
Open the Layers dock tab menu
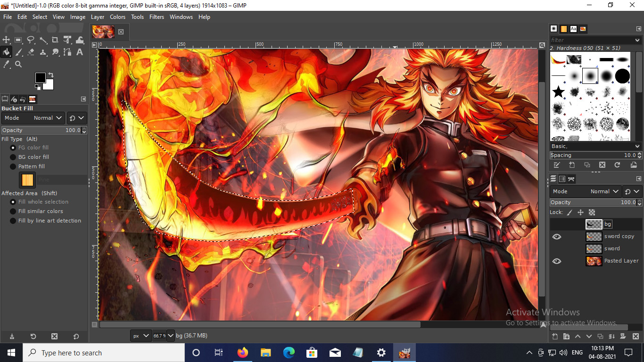click(x=639, y=179)
